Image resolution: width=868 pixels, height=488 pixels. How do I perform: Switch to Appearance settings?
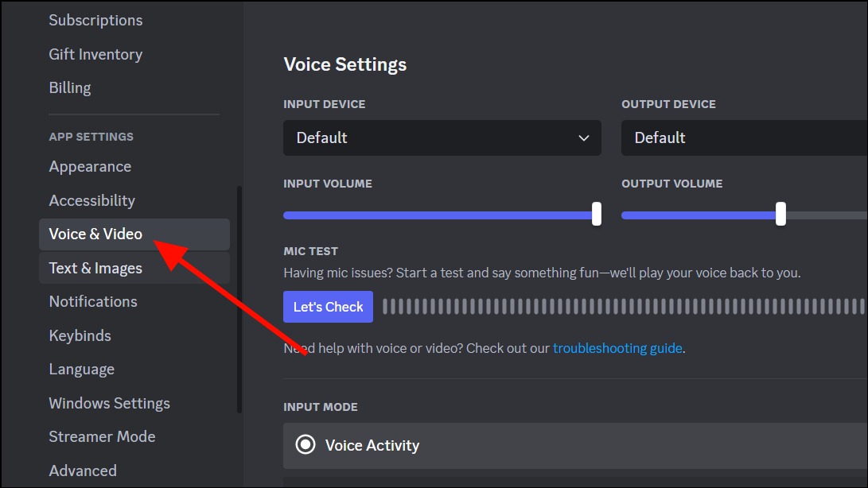[x=90, y=167]
